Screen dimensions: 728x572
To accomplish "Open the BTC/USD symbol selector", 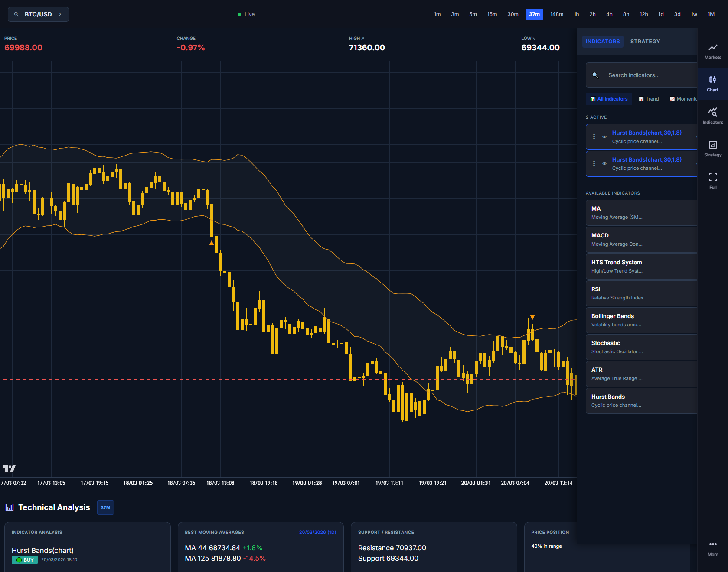I will click(38, 14).
